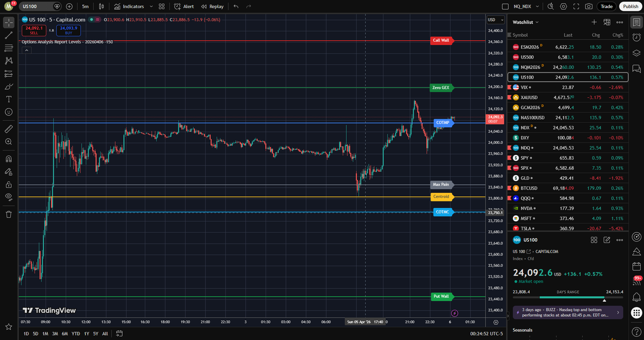Image resolution: width=644 pixels, height=340 pixels.
Task: Expand the favorite indicators dropdown arrow
Action: 151,6
